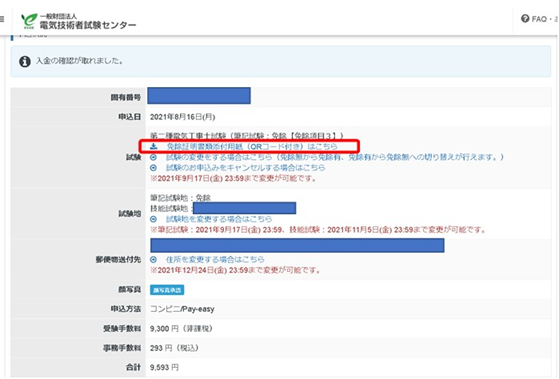
Task: Click the info icon beside 入金の確認が取れました
Action: pos(25,61)
